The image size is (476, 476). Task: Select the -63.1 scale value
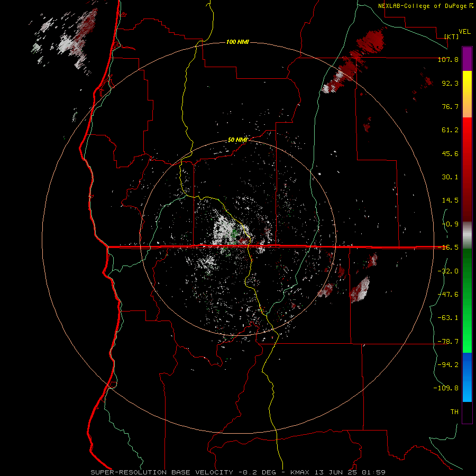pyautogui.click(x=448, y=318)
